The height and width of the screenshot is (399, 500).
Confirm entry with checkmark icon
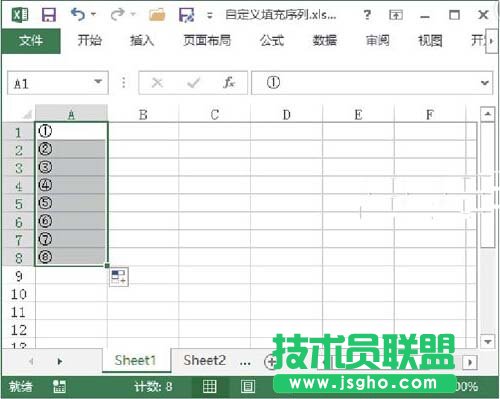coord(194,82)
